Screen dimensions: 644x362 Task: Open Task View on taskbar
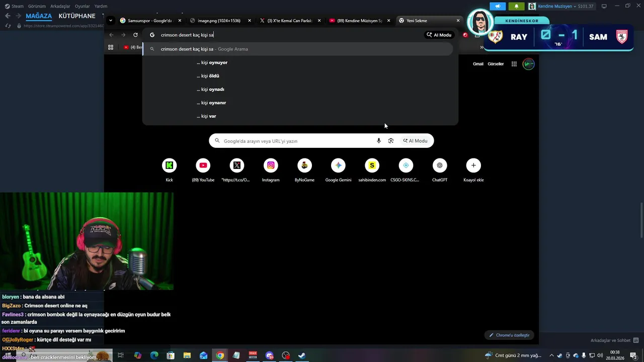[121, 355]
